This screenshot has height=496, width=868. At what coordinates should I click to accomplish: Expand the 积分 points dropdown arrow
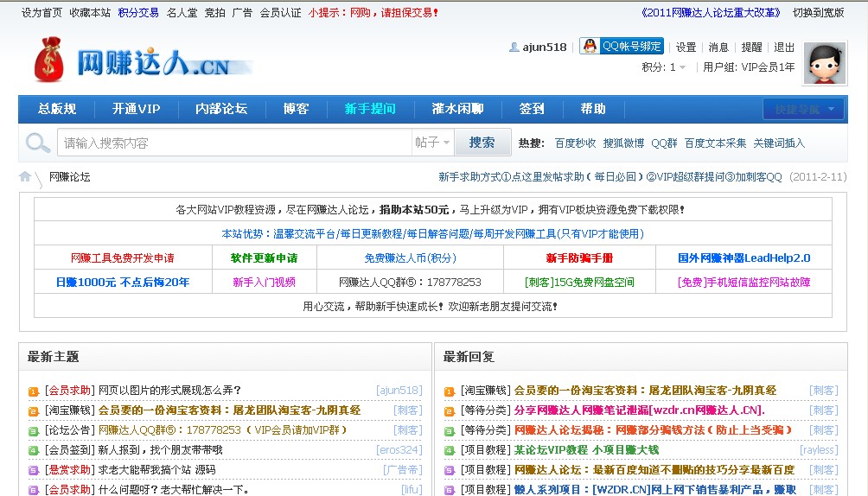point(683,67)
